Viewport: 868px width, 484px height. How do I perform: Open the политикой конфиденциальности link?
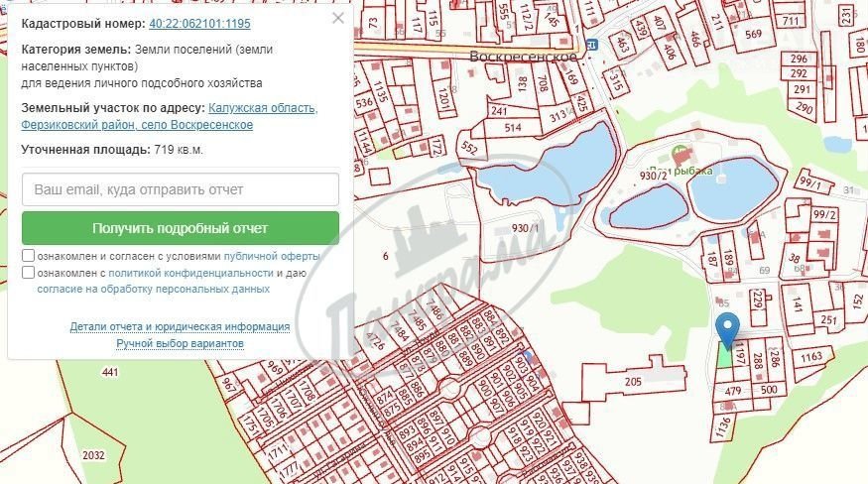(x=190, y=272)
